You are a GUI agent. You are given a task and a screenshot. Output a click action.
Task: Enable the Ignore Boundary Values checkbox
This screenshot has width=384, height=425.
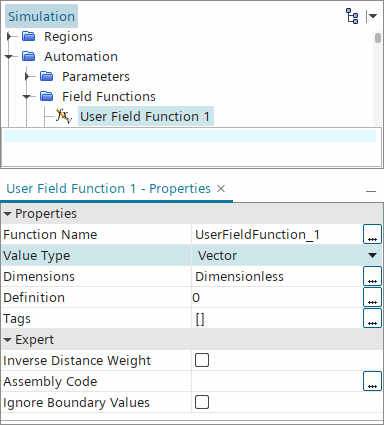point(202,402)
